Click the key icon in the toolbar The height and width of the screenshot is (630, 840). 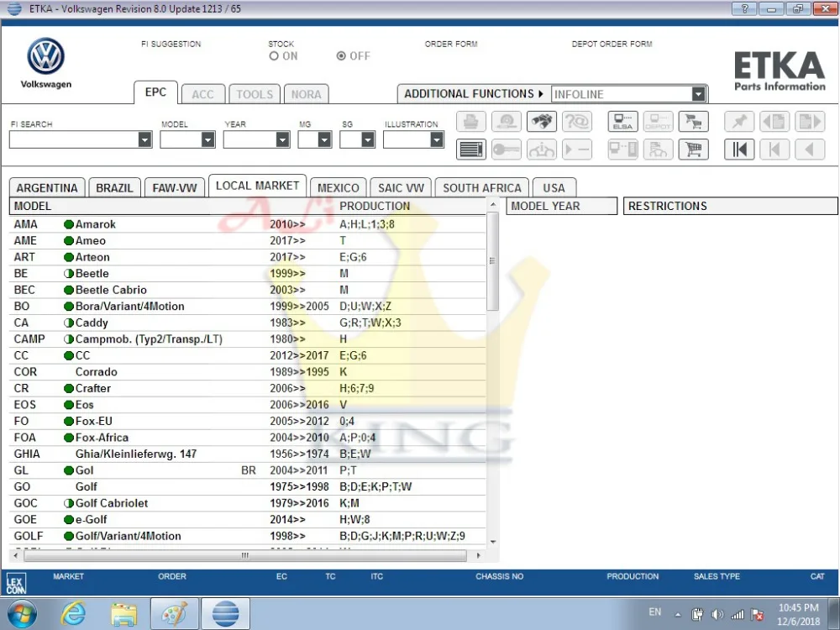507,150
